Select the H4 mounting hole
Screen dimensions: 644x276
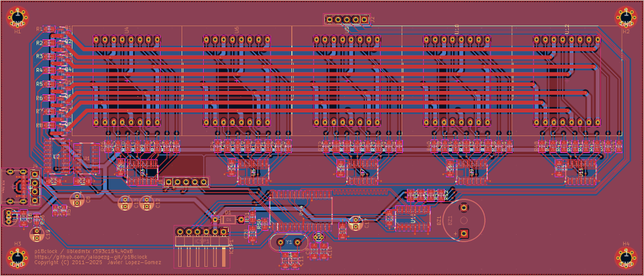click(626, 258)
